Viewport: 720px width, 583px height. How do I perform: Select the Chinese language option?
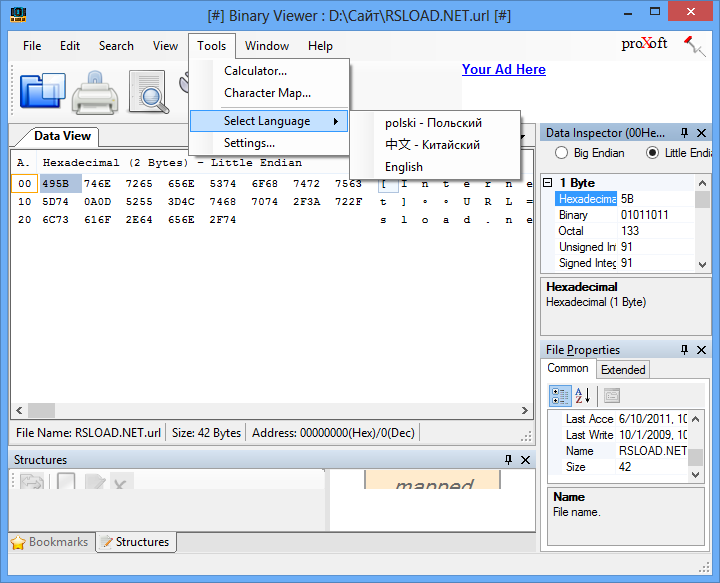click(x=435, y=145)
